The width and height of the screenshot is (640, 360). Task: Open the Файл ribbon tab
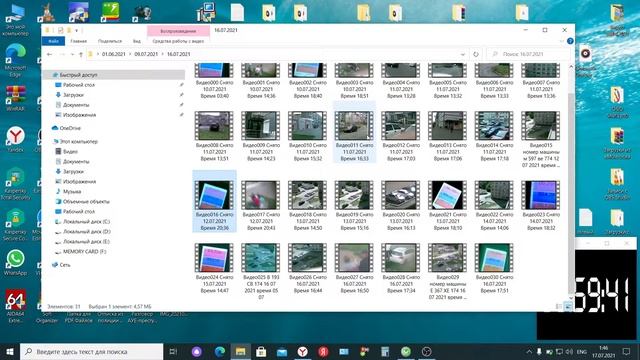(x=53, y=41)
